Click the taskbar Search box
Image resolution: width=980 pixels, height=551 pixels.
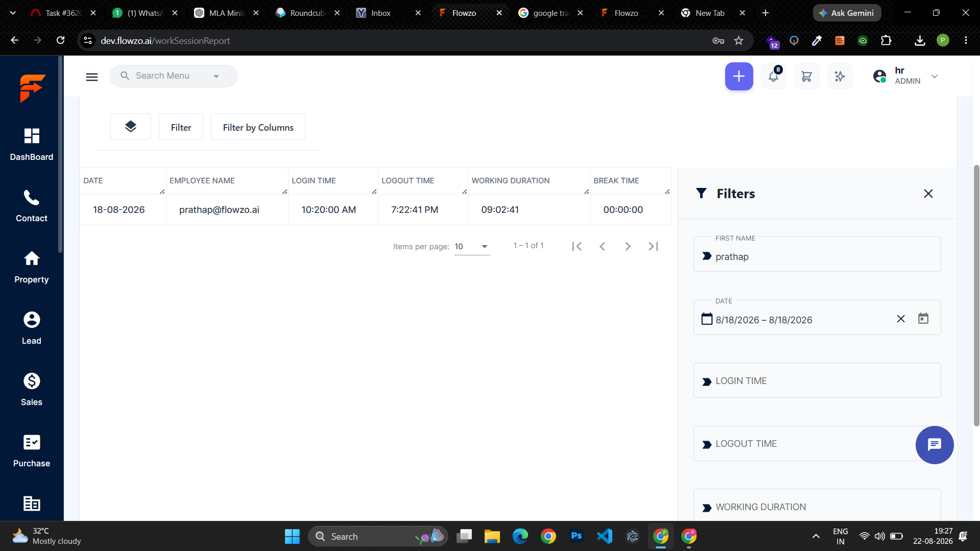(378, 536)
